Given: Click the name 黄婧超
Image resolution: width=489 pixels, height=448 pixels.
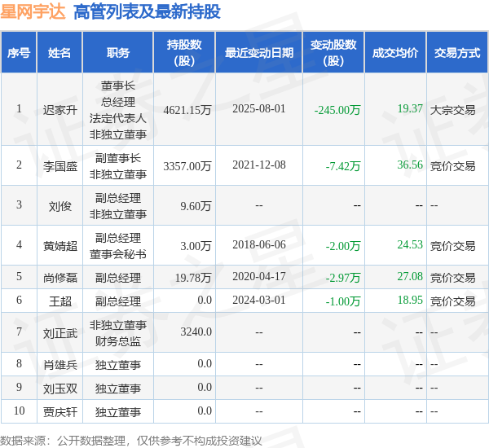Looking at the screenshot, I should 59,246.
